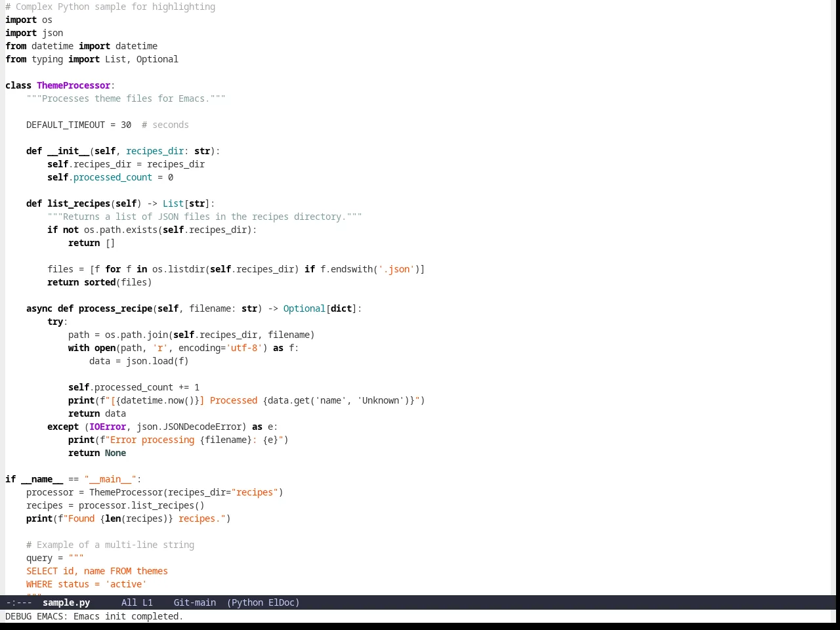The height and width of the screenshot is (630, 840).
Task: Click the Python major mode indicator
Action: point(247,602)
